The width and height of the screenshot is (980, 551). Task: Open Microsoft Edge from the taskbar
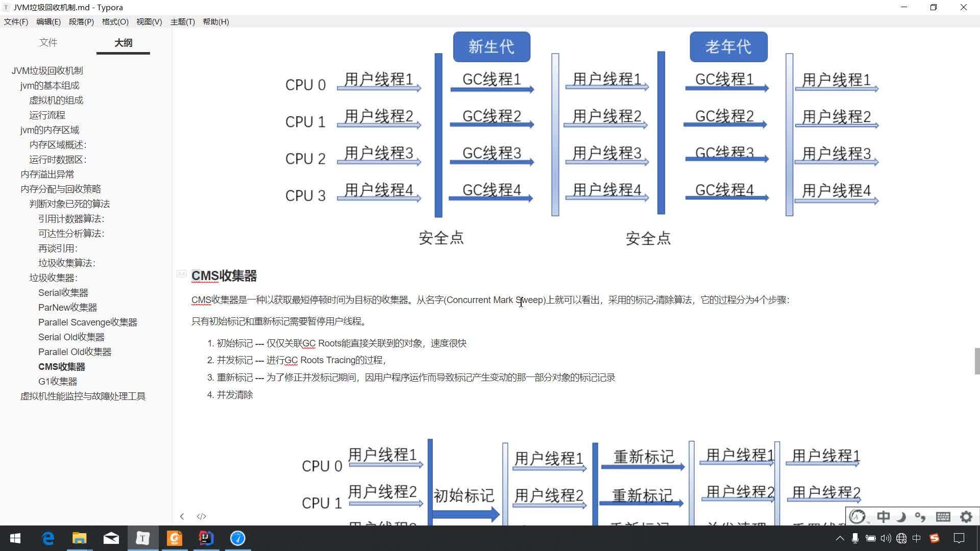(47, 538)
